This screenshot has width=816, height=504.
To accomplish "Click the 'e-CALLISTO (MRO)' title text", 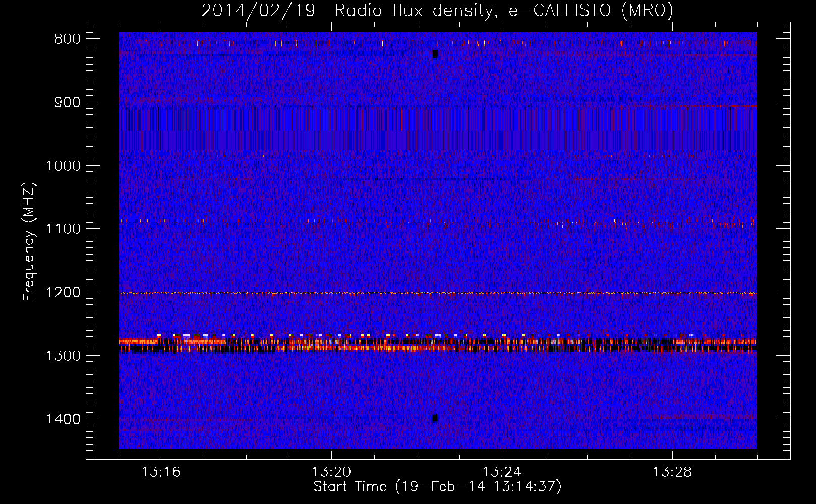I will [x=591, y=10].
